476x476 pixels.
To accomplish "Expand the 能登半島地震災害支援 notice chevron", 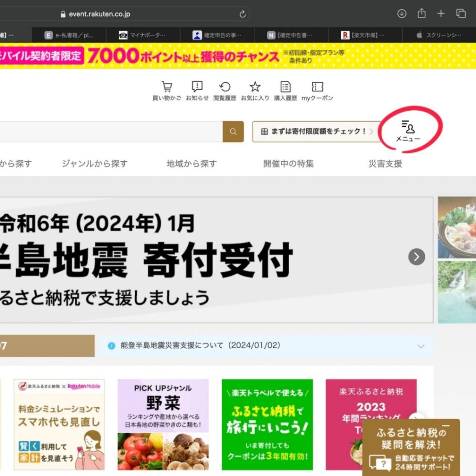I will 421,346.
